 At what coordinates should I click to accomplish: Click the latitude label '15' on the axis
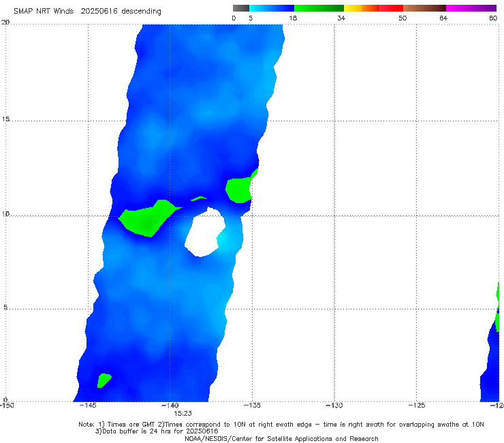(5, 119)
